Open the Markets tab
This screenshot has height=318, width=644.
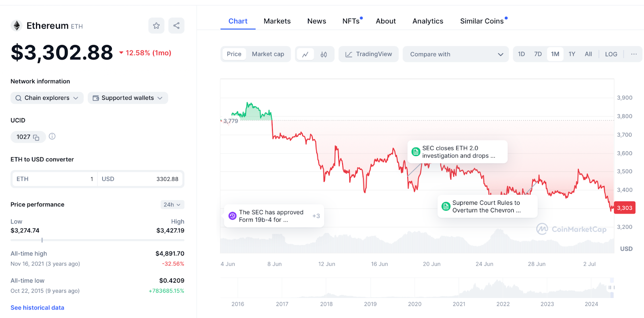coord(277,21)
